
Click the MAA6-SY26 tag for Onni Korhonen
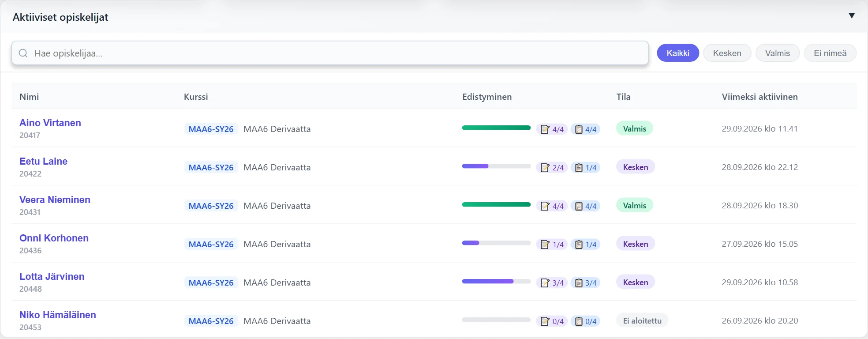tap(211, 244)
